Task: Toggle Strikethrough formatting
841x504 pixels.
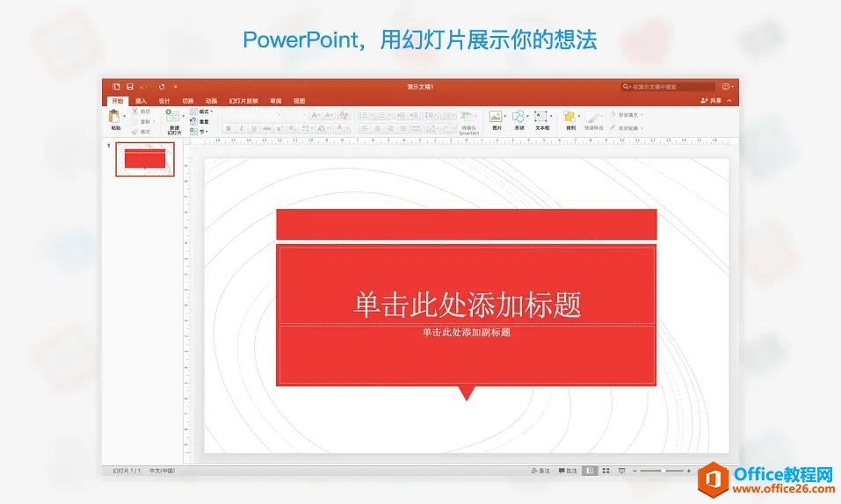Action: (x=266, y=129)
